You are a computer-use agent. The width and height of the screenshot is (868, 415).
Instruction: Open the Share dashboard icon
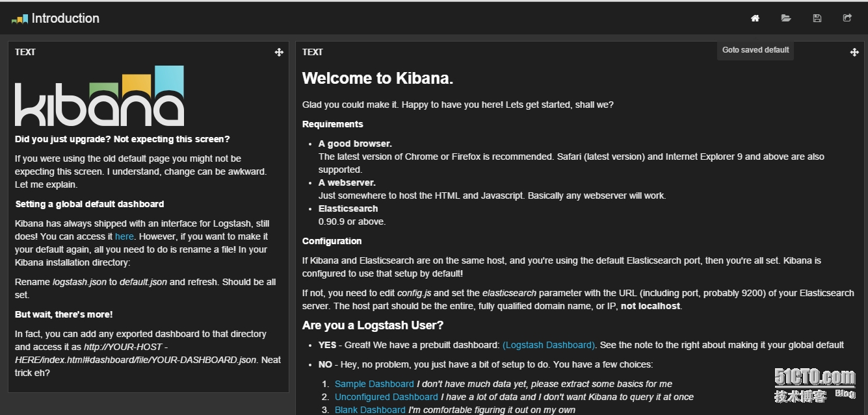(847, 18)
